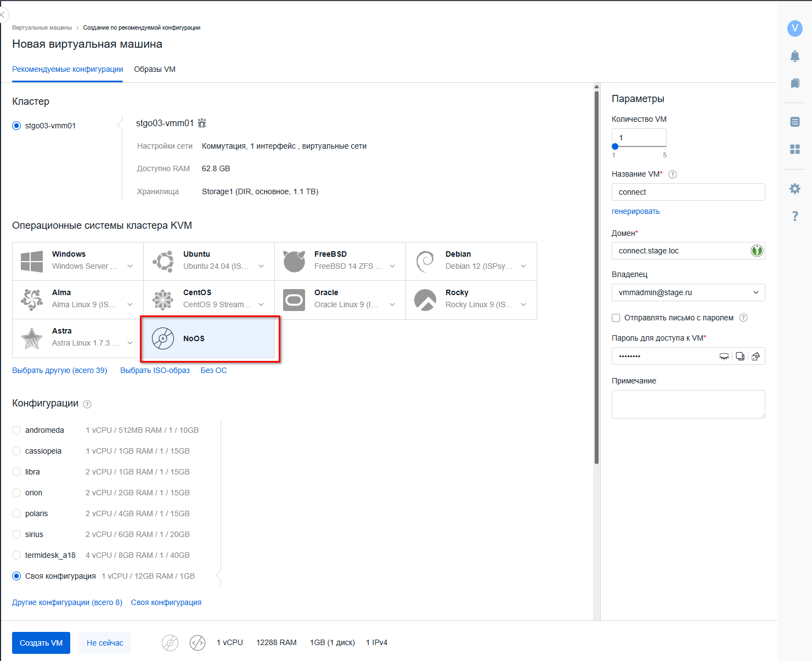Screen dimensions: 812x661
Task: Expand the Ubuntu version dropdown
Action: point(261,266)
